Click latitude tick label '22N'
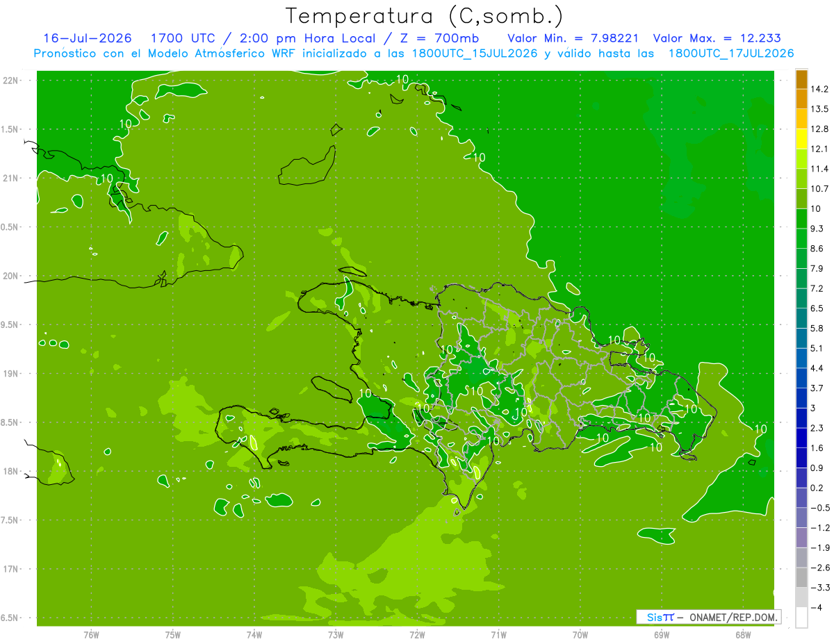The width and height of the screenshot is (834, 644). (x=10, y=80)
